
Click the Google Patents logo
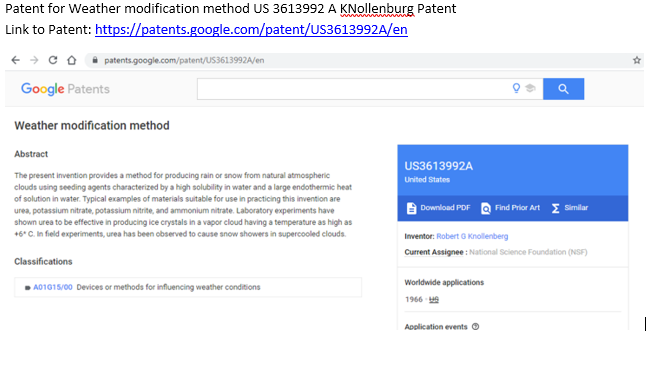(65, 89)
